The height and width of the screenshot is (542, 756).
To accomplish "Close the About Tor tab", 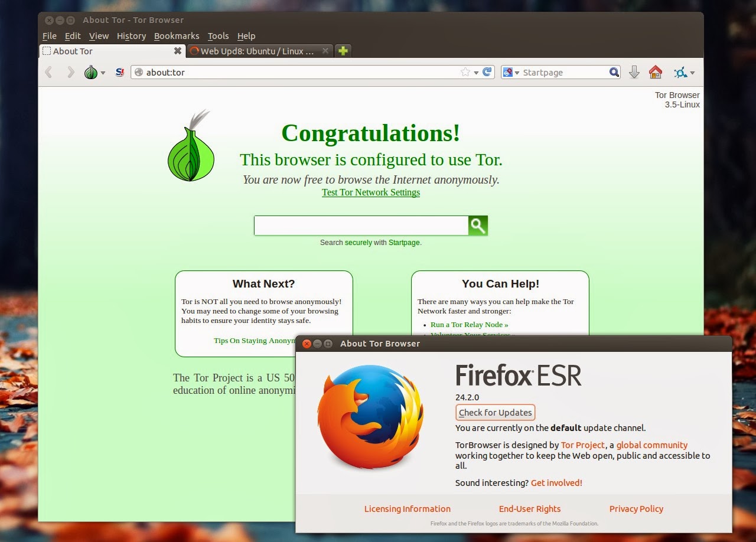I will pos(177,51).
